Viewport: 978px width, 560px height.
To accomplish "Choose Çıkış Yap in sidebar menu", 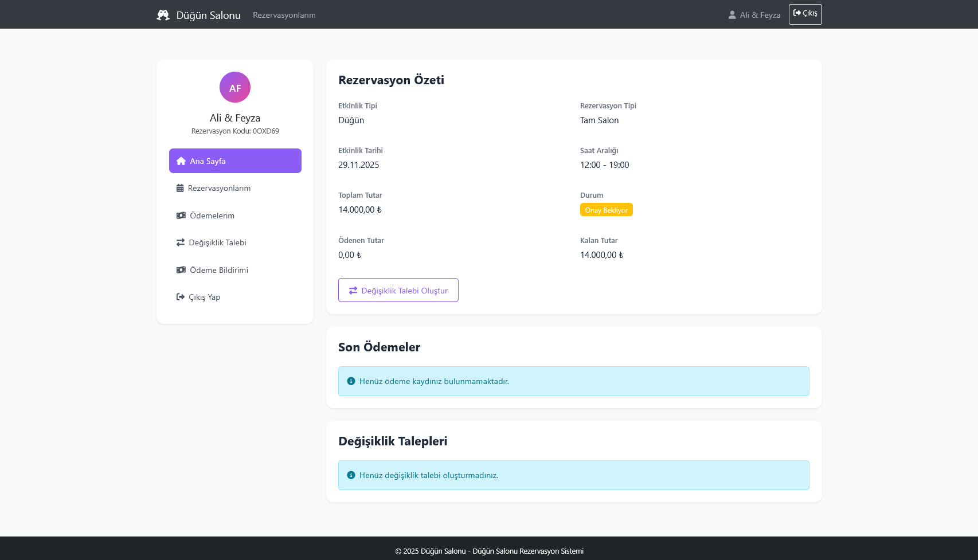I will [x=205, y=297].
